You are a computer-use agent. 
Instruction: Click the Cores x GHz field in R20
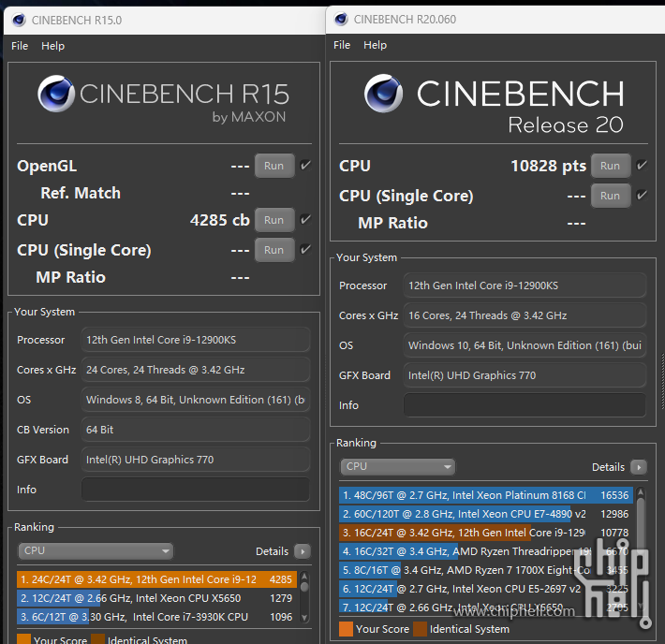[x=525, y=315]
